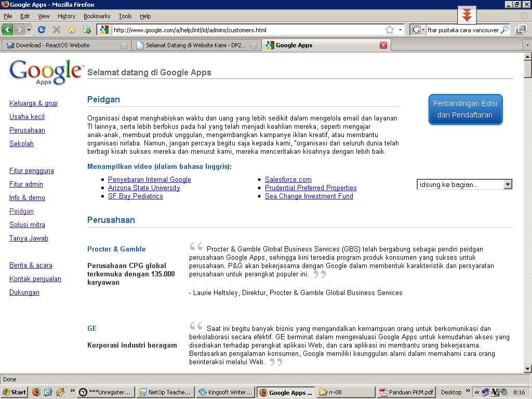The width and height of the screenshot is (532, 399).
Task: Open the Dukungan link
Action: (24, 292)
